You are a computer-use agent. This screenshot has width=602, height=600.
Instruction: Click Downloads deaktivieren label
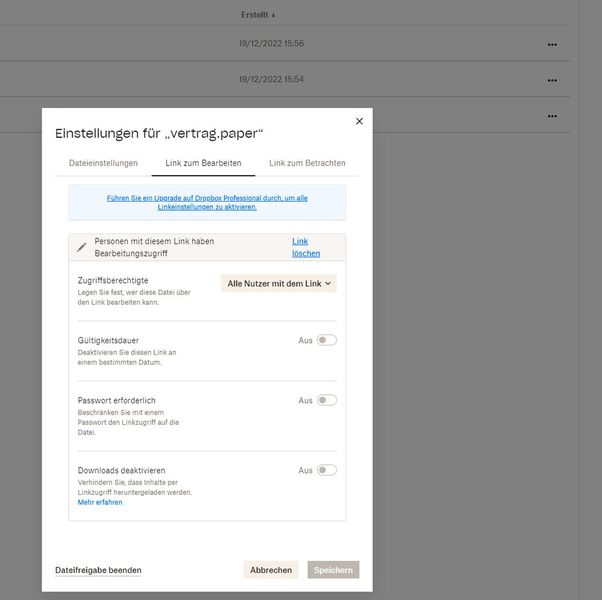[x=121, y=470]
